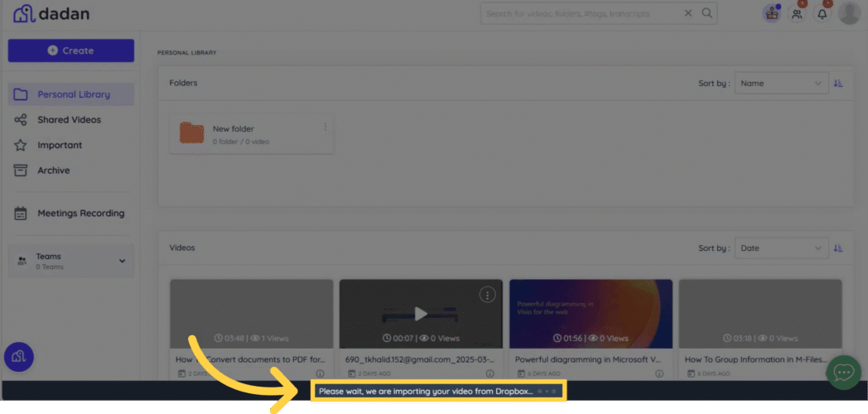
Task: Open the chat support bubble
Action: pos(843,373)
